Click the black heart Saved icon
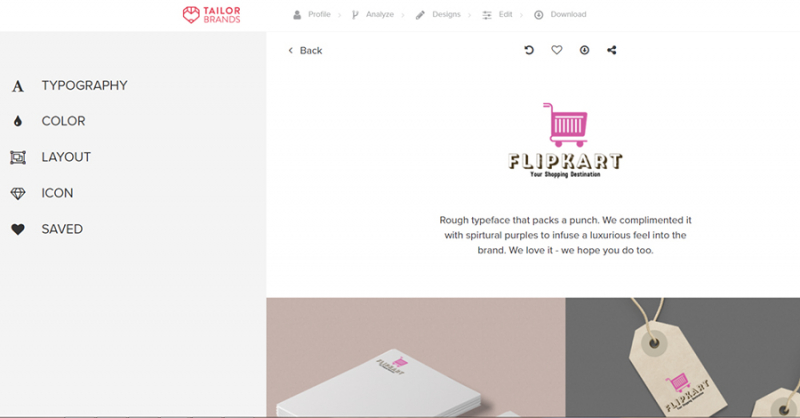This screenshot has height=418, width=800. 18,230
